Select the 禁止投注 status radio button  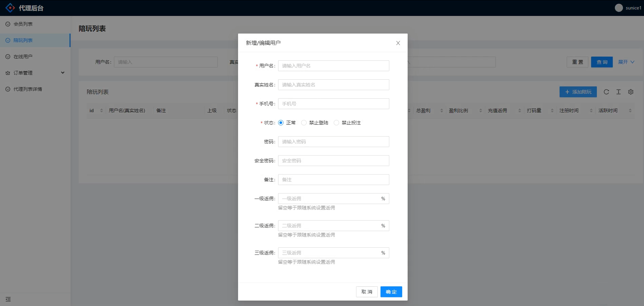[336, 123]
